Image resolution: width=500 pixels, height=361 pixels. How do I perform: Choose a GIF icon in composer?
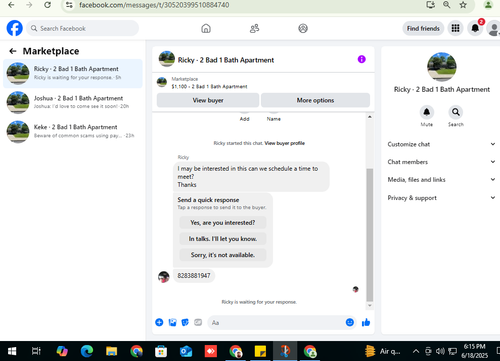tap(198, 322)
